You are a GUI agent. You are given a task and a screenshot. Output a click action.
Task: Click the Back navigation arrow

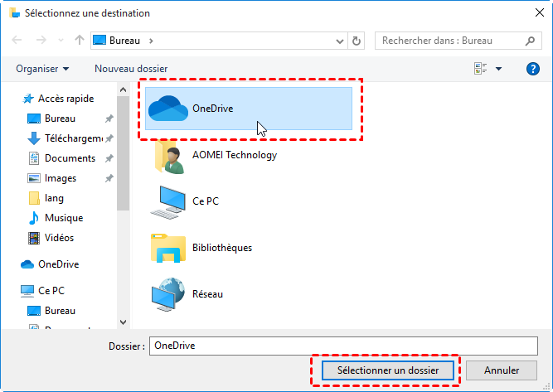(17, 40)
